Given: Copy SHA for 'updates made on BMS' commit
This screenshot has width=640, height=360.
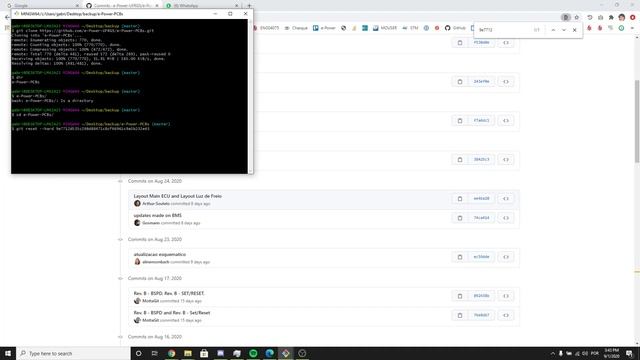Looking at the screenshot, I should [x=460, y=218].
